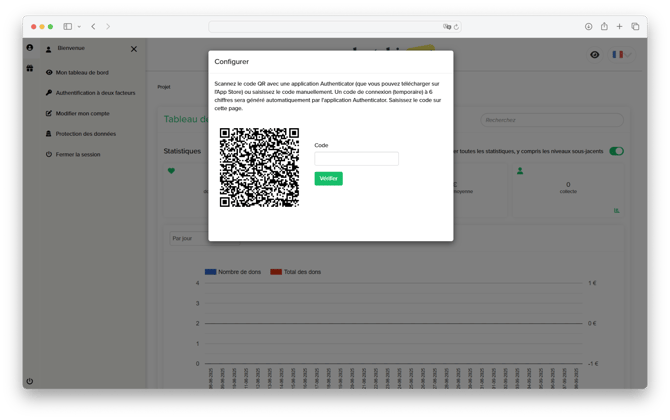670x420 pixels.
Task: Choose Fermer la session
Action: 73,154
